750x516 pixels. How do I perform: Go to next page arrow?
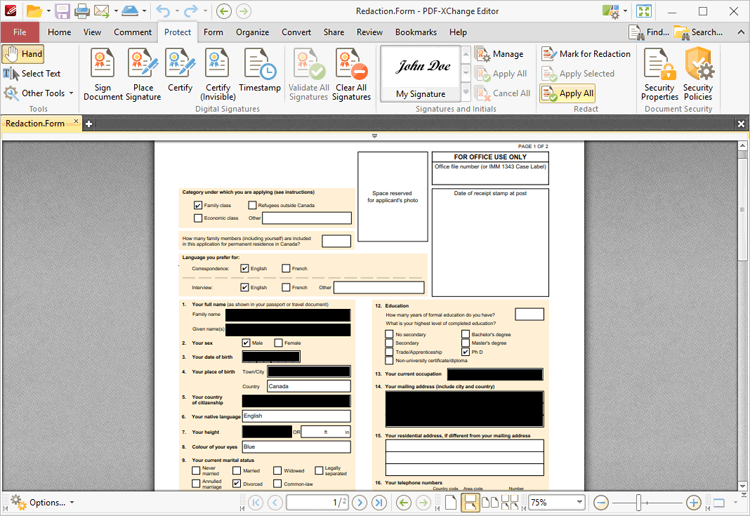[360, 503]
